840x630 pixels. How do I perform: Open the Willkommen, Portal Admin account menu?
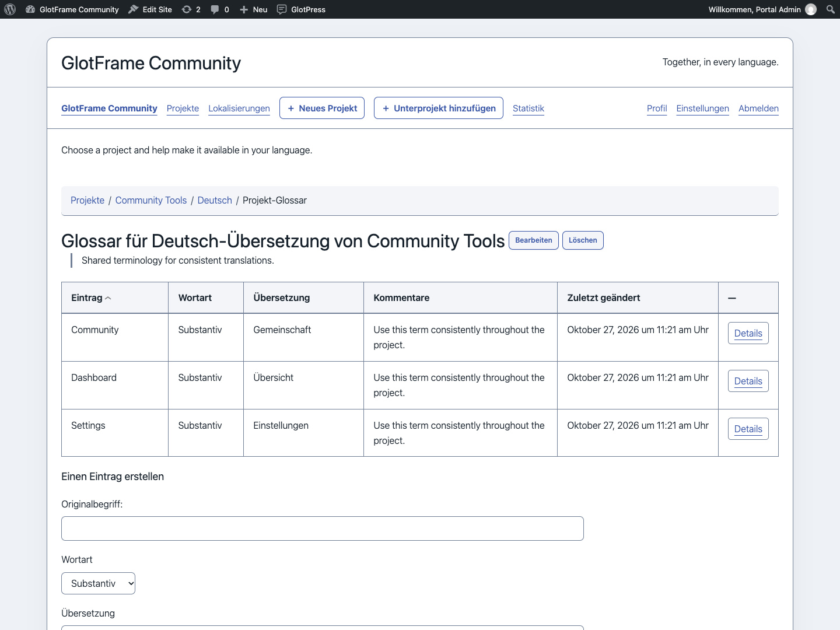pos(762,9)
